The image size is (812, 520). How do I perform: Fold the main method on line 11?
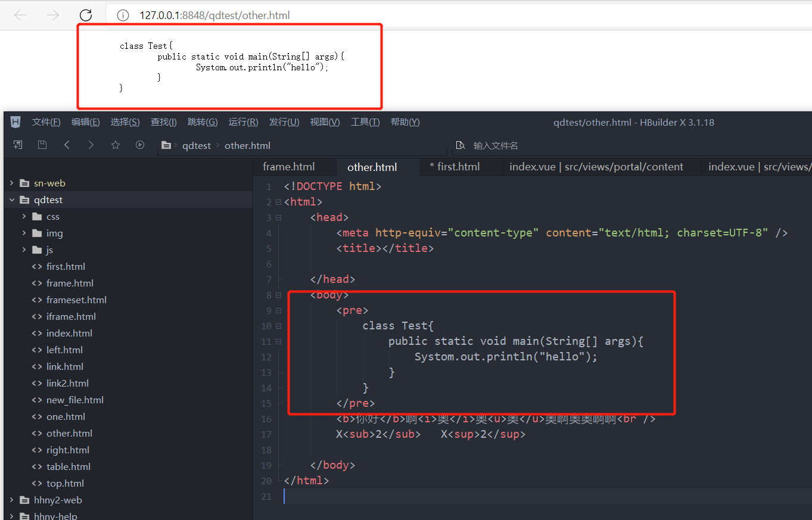coord(278,341)
